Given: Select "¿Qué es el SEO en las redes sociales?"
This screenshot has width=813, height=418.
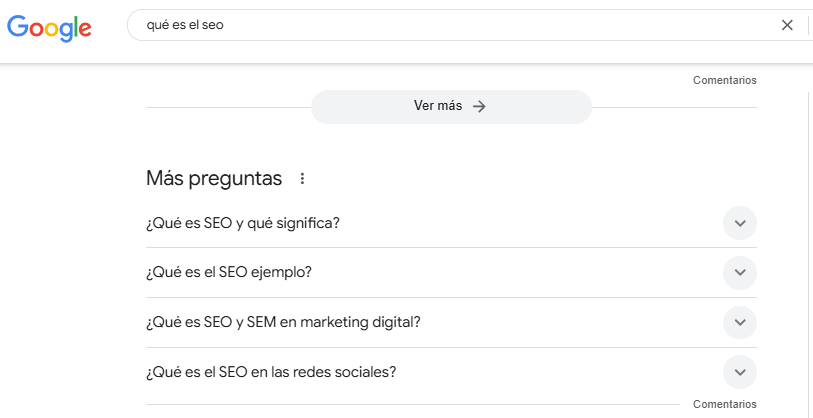Looking at the screenshot, I should click(x=271, y=372).
